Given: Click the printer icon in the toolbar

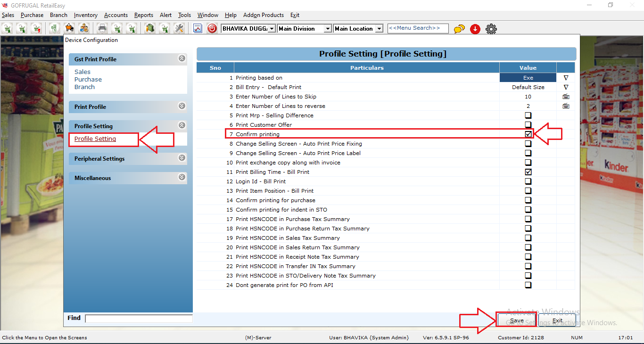Looking at the screenshot, I should click(102, 28).
